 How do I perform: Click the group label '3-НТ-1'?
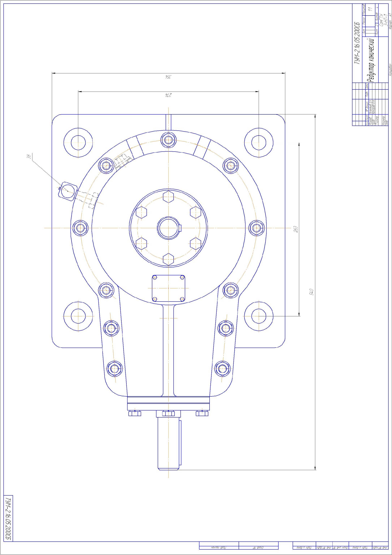[386, 20]
